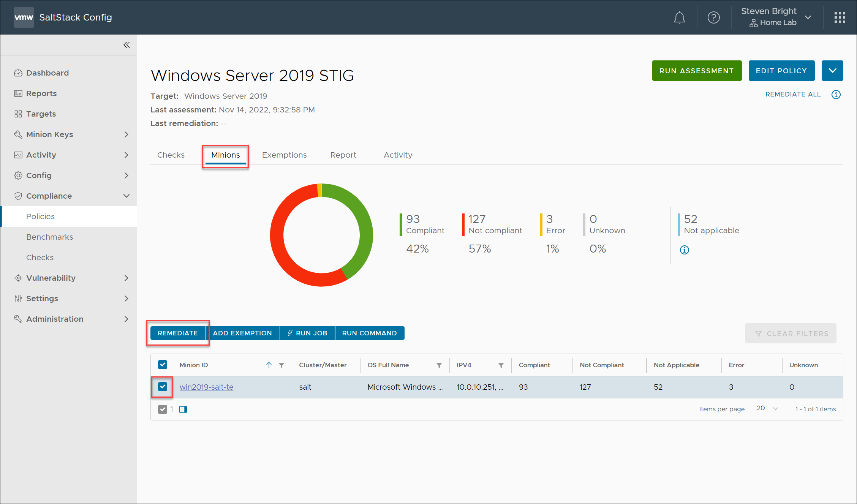The width and height of the screenshot is (857, 504).
Task: Uncheck the win2019-salt-te minion row
Action: pyautogui.click(x=163, y=387)
